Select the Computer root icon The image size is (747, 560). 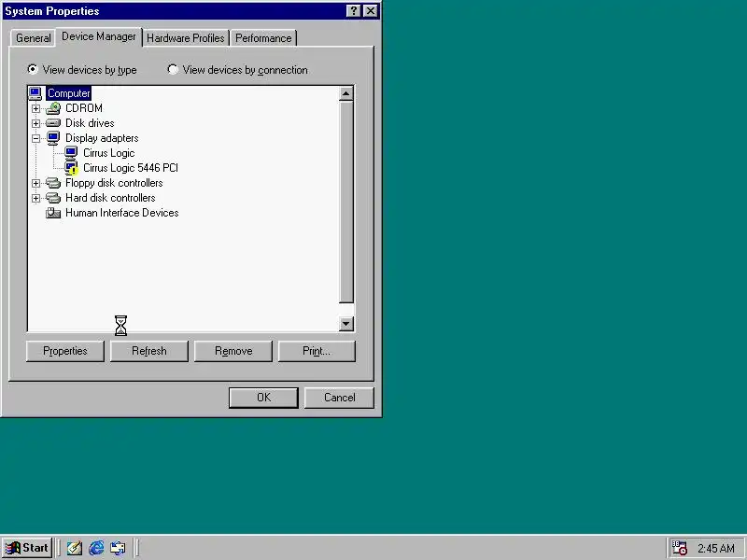pyautogui.click(x=35, y=93)
